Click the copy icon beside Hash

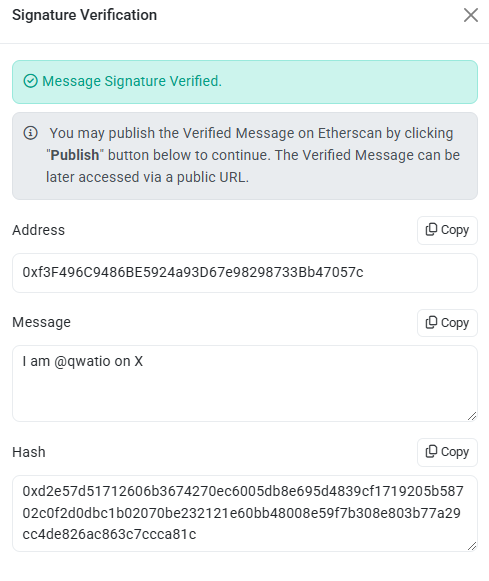[431, 452]
